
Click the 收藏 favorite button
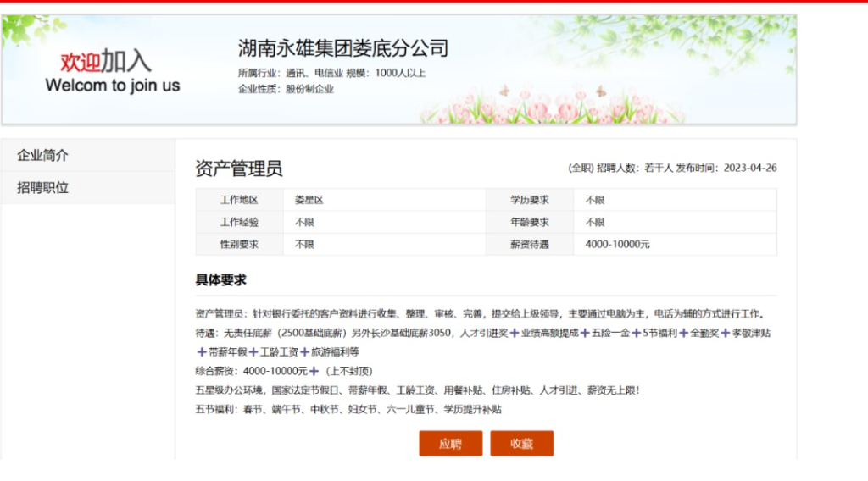521,444
